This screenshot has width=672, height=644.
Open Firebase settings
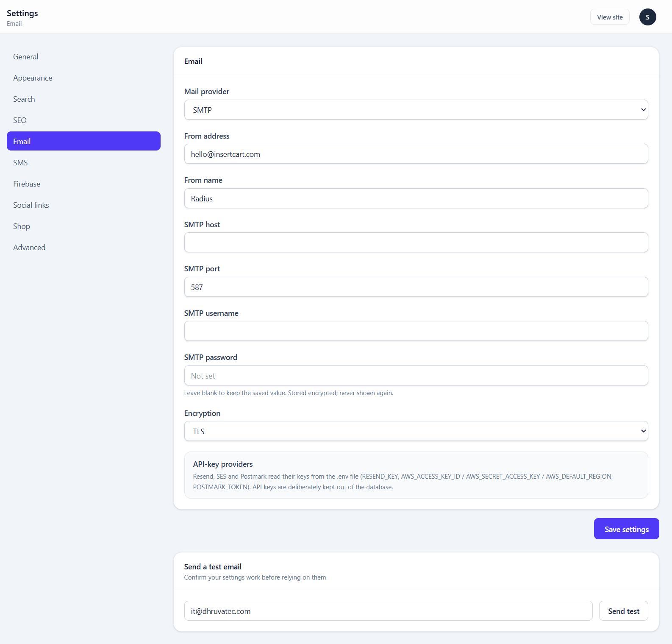[x=83, y=184]
